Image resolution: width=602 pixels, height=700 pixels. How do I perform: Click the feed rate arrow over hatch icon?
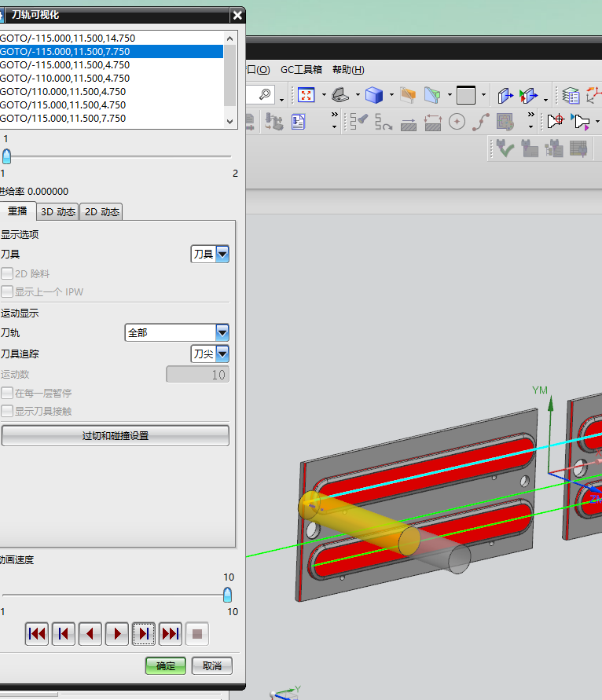408,123
